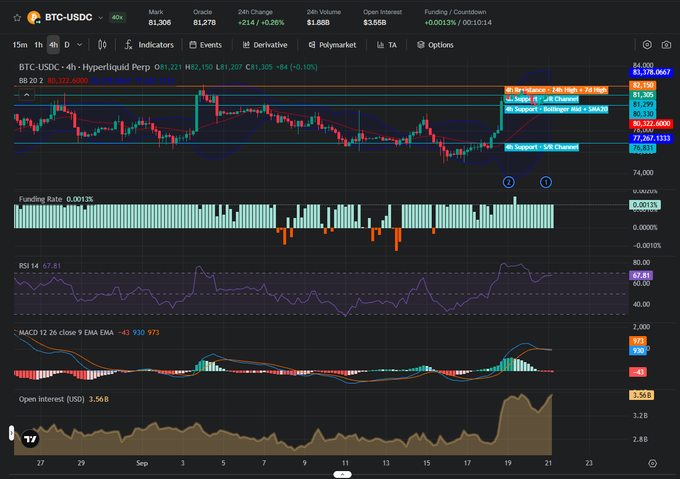Click the 40x leverage badge

[117, 17]
